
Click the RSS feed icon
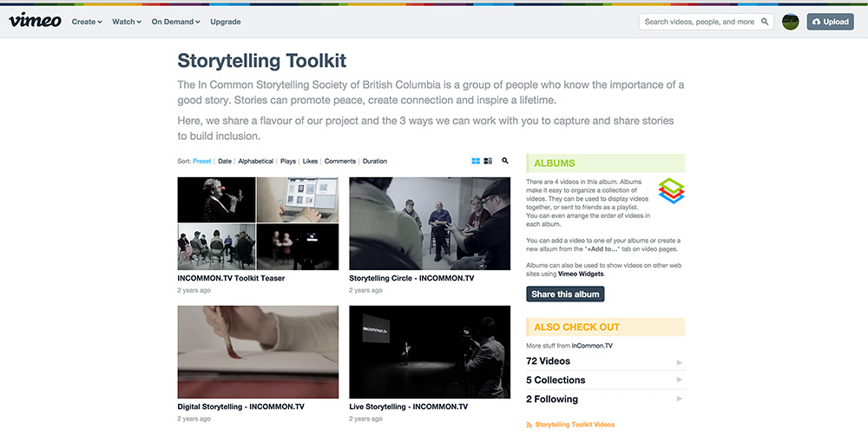529,425
